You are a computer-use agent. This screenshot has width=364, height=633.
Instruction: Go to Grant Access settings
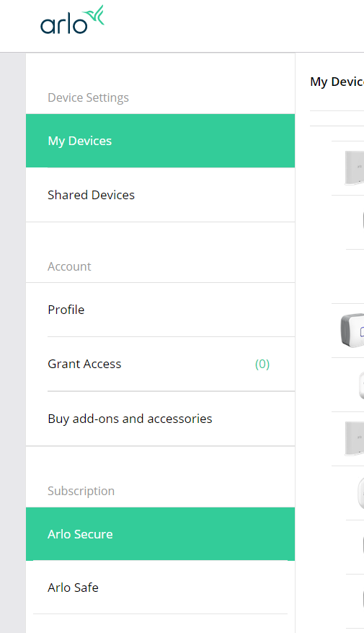pos(161,364)
